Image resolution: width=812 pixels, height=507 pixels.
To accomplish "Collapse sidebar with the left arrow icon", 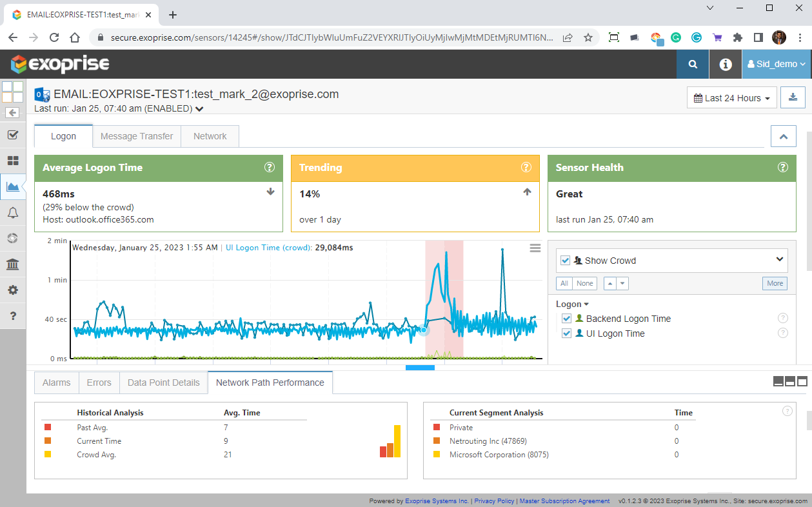I will tap(12, 112).
